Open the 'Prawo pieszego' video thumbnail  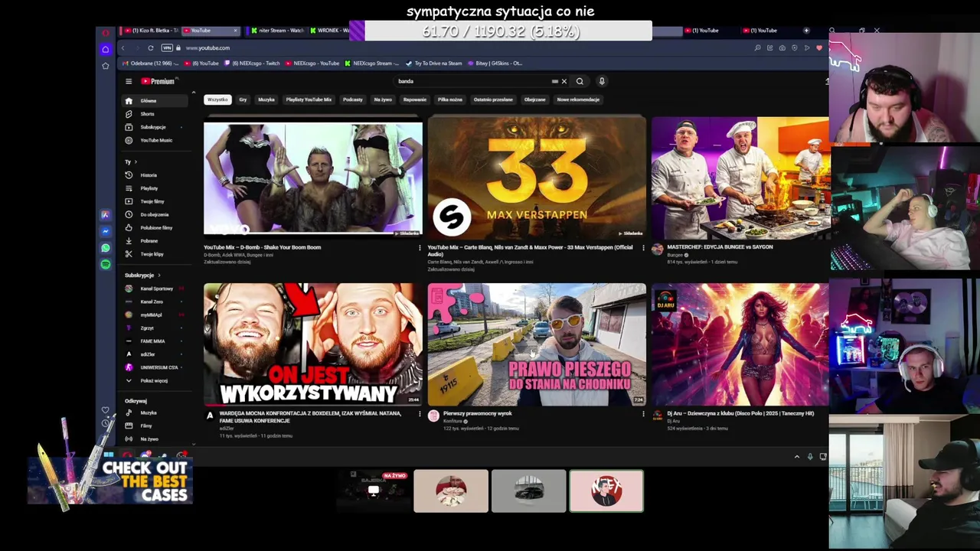click(537, 344)
